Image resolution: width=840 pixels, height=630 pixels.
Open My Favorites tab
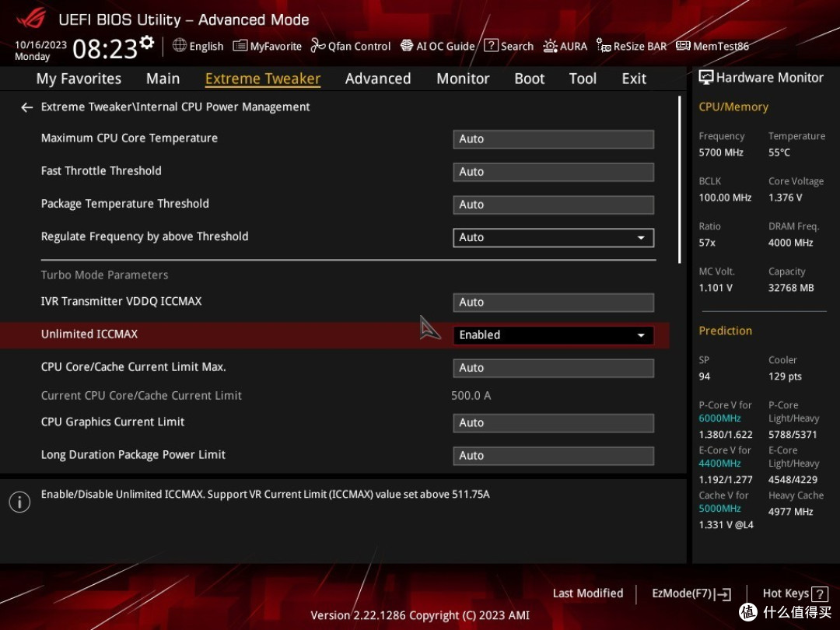tap(79, 79)
